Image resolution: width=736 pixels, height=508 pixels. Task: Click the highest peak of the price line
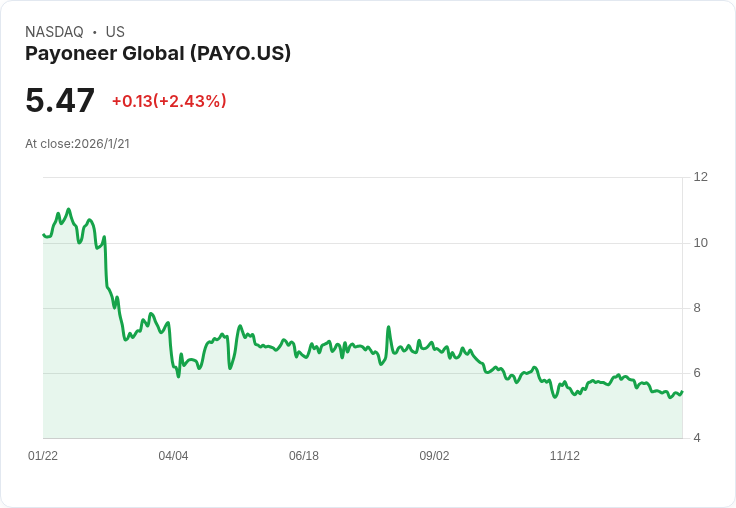(x=68, y=210)
